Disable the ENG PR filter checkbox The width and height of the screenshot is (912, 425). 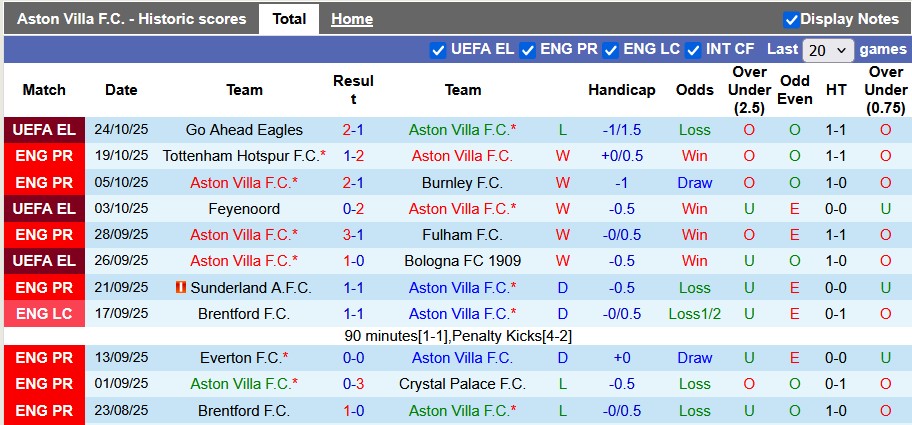point(527,50)
